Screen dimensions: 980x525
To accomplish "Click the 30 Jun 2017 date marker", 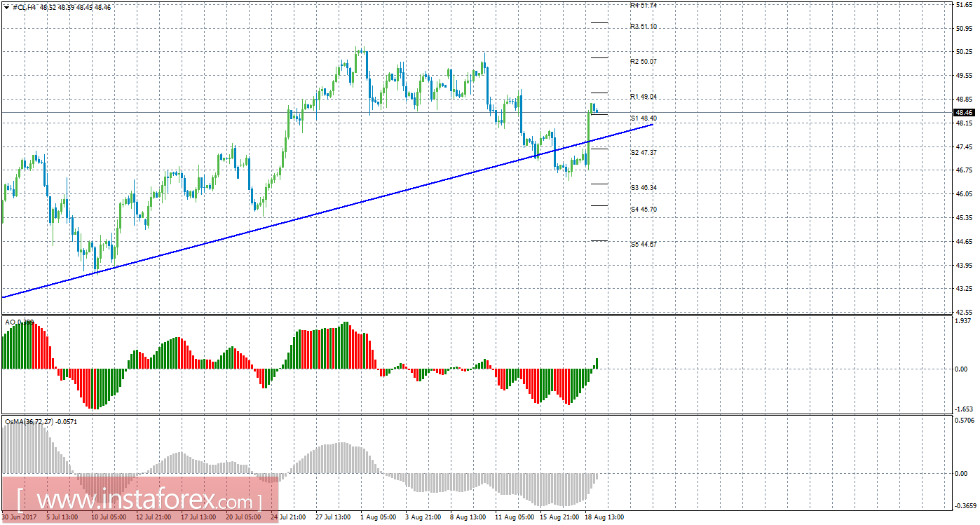I will (x=18, y=517).
